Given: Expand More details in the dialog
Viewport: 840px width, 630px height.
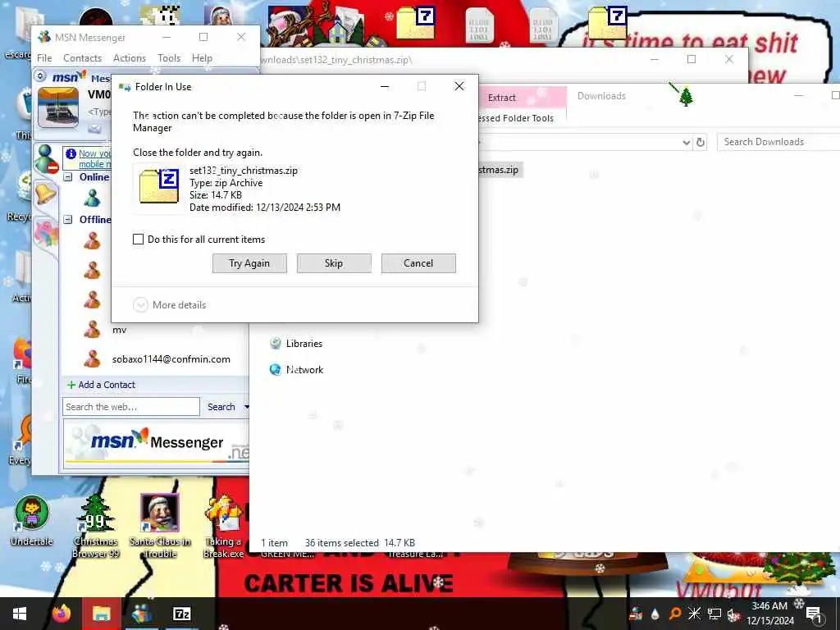Looking at the screenshot, I should [169, 305].
